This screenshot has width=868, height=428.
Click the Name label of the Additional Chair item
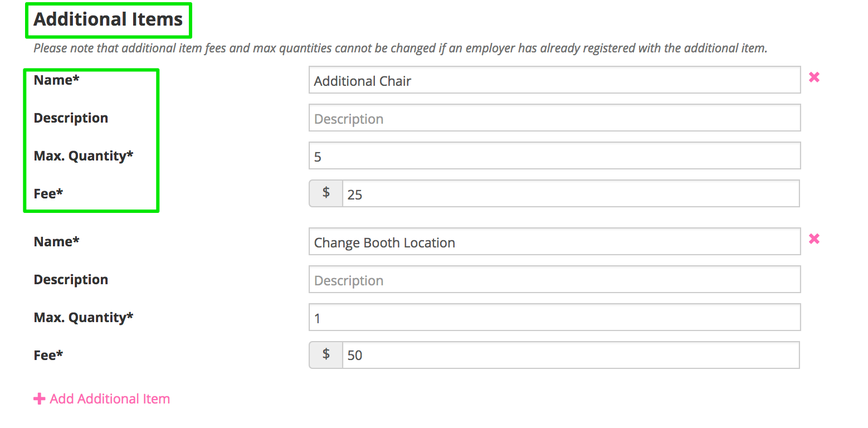pos(56,80)
